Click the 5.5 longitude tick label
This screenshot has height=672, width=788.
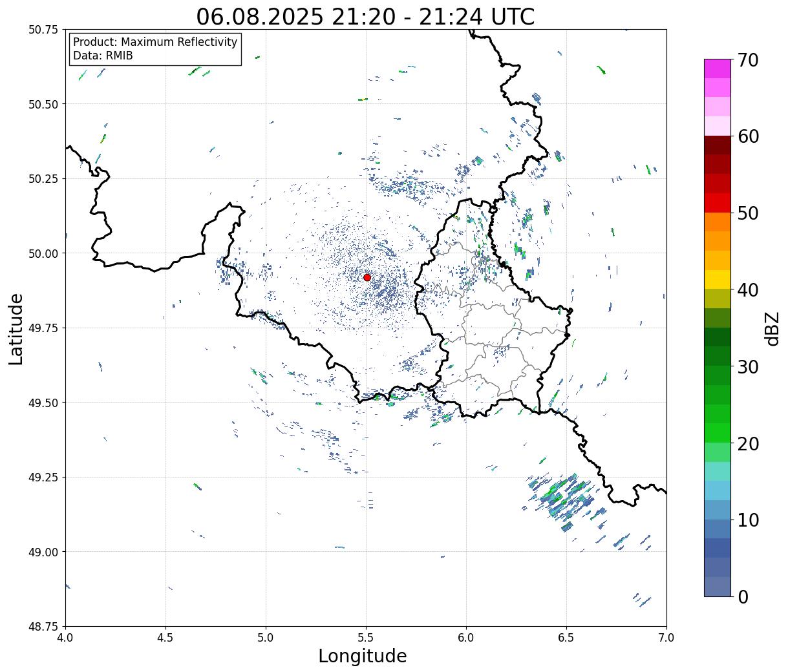(366, 638)
